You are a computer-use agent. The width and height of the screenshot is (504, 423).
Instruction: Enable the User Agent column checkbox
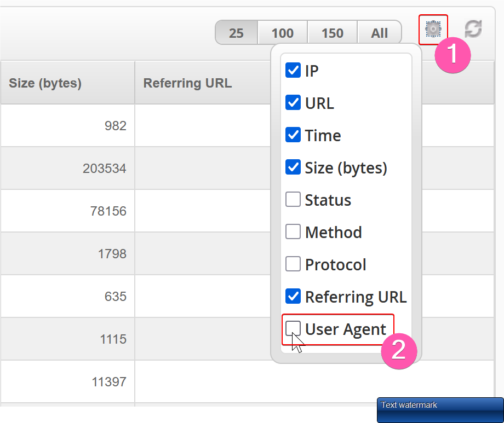tap(293, 329)
